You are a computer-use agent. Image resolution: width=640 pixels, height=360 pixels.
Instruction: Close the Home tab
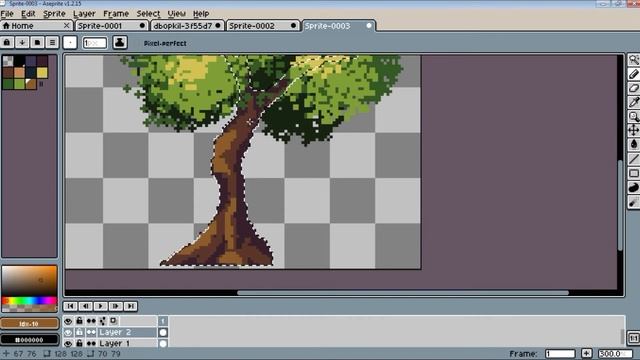(67, 26)
